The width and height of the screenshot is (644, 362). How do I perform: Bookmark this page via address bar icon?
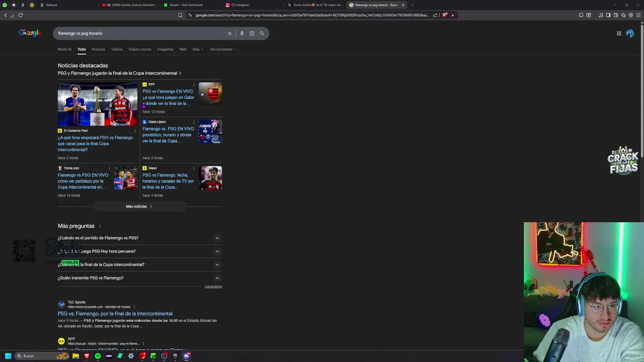pyautogui.click(x=180, y=15)
